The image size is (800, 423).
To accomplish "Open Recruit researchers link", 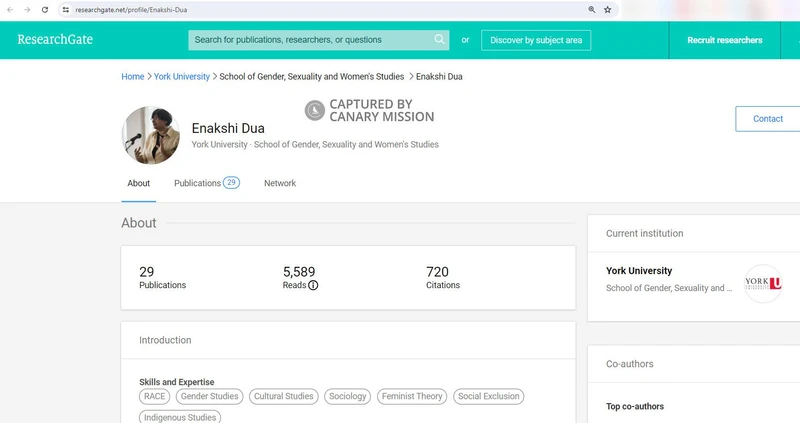I will (724, 40).
